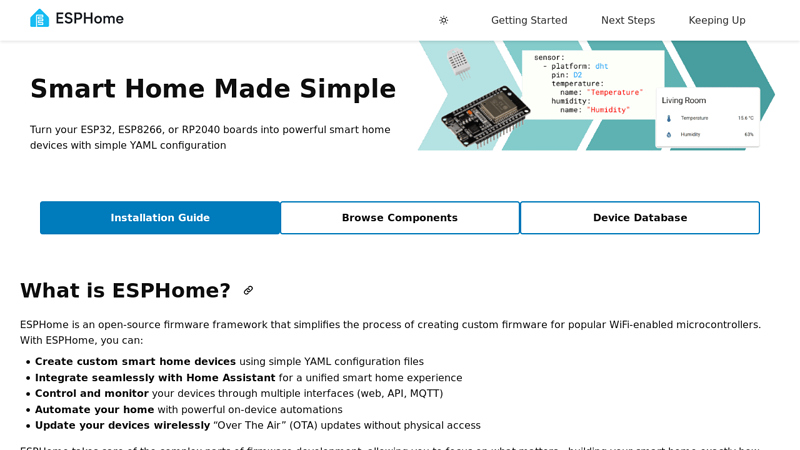Open the Getting Started menu
Screen dimensions: 800x450
529,20
